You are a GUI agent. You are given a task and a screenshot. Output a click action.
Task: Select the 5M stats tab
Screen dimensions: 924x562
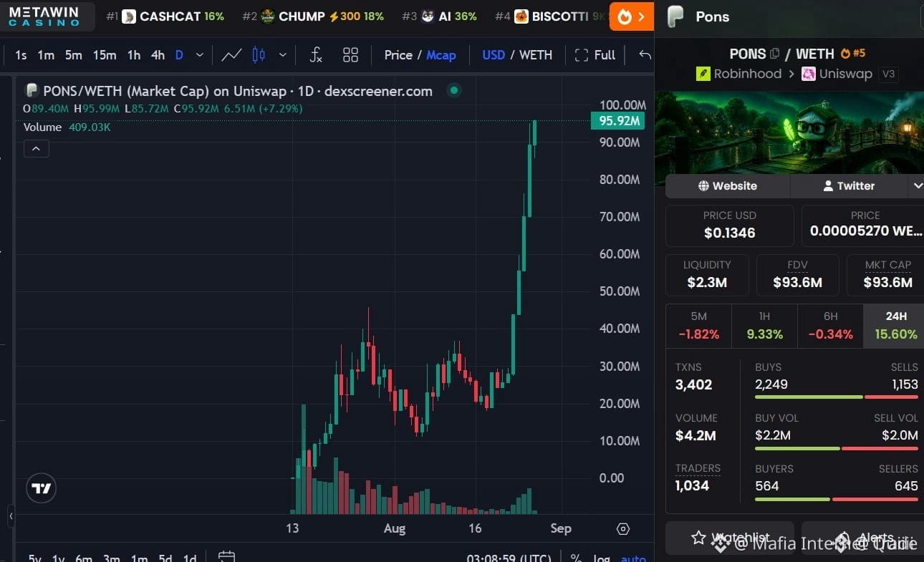tap(699, 326)
